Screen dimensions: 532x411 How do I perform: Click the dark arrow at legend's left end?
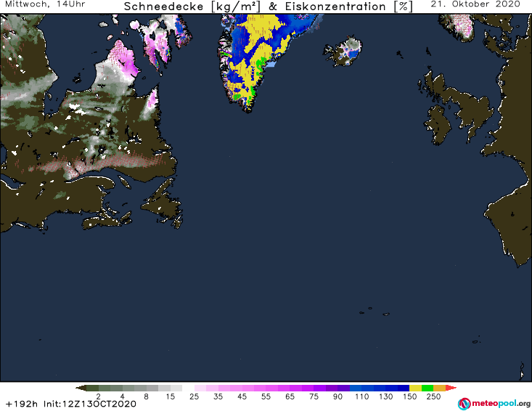click(x=81, y=388)
